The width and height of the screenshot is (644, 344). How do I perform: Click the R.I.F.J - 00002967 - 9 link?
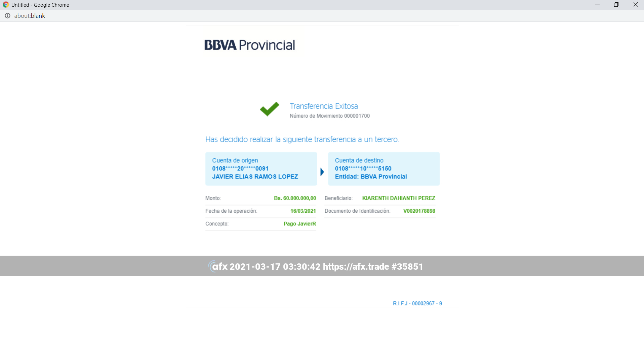pos(417,303)
